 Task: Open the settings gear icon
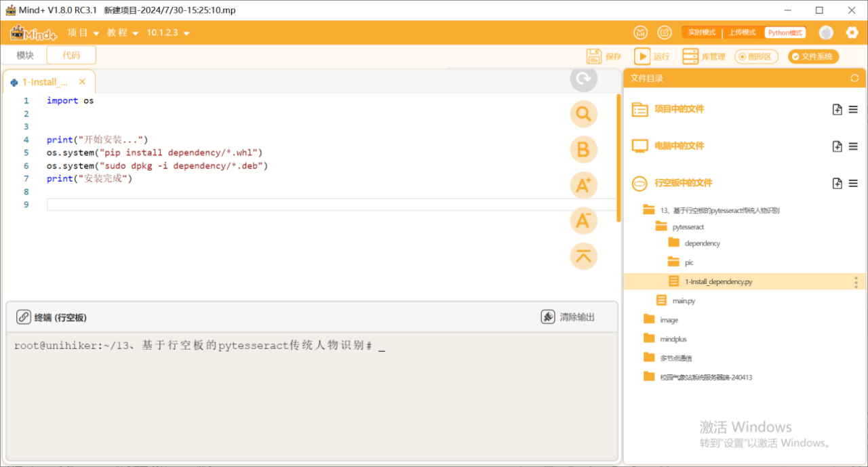click(x=852, y=33)
